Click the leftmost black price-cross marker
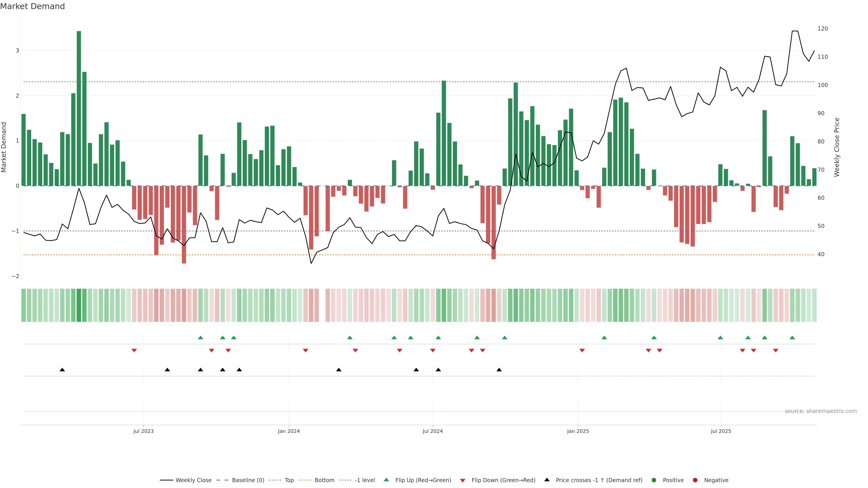 62,370
